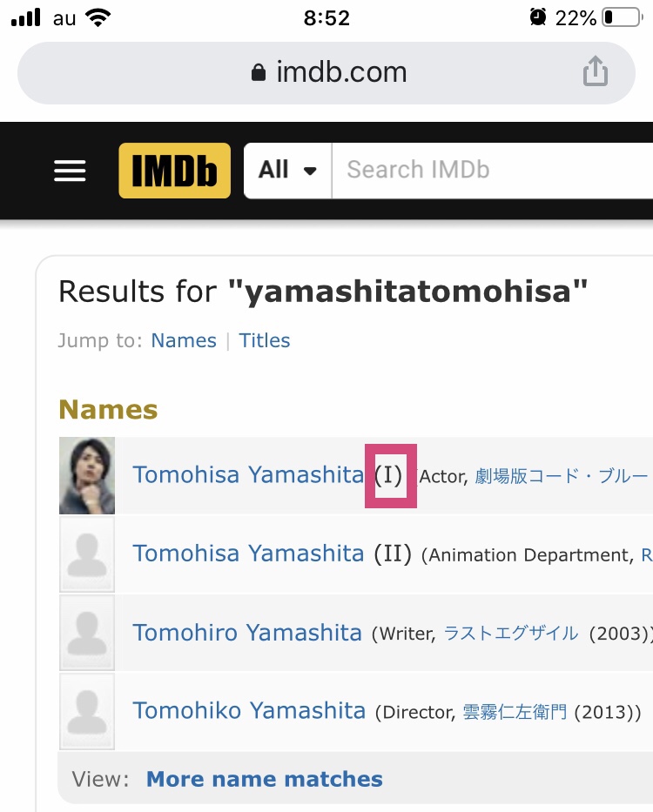Tap the browser share icon
653x812 pixels.
pyautogui.click(x=596, y=71)
